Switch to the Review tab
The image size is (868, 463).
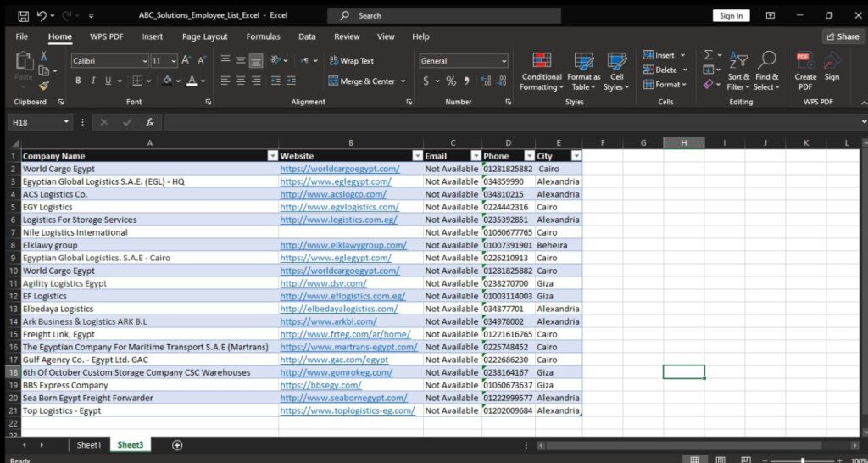tap(347, 36)
